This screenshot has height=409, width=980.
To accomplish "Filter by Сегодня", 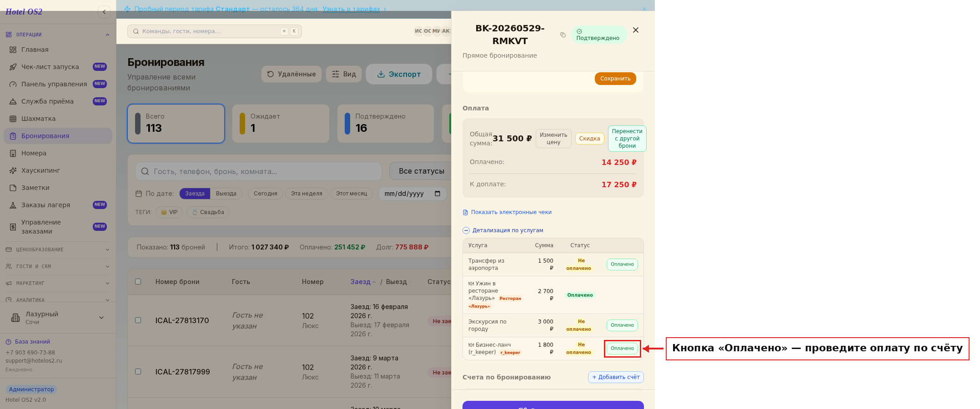I will point(266,194).
